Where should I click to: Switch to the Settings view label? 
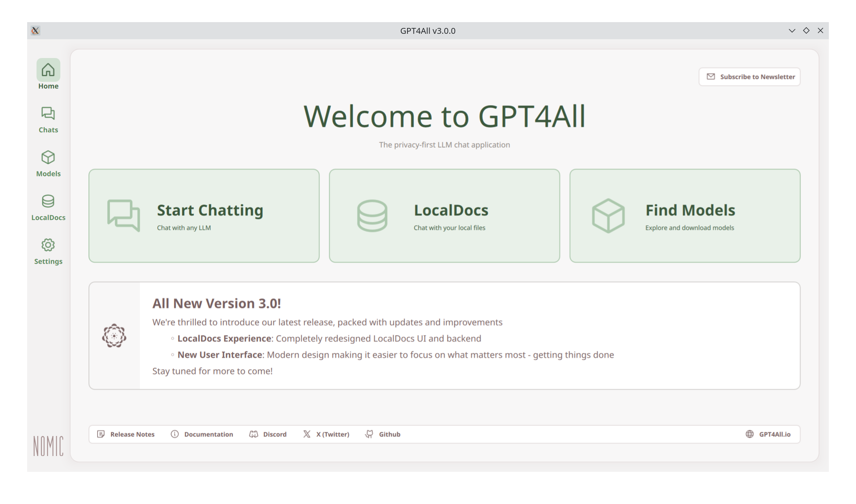pos(48,261)
